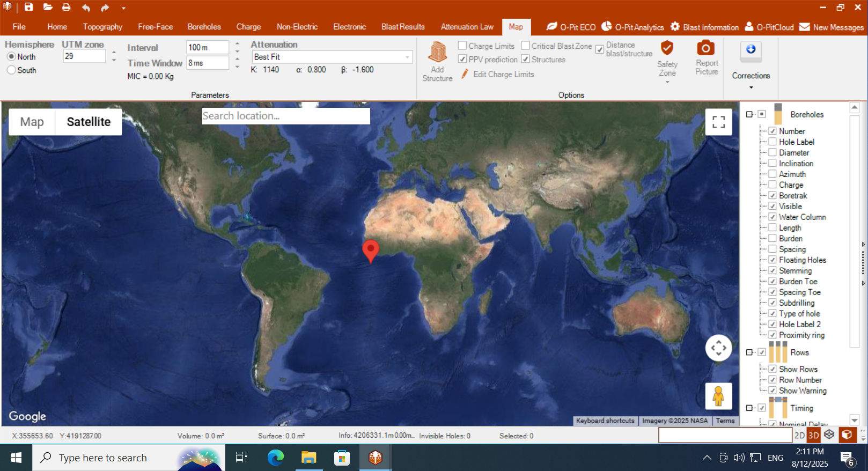Open Microsoft Store from the taskbar

coord(342,458)
